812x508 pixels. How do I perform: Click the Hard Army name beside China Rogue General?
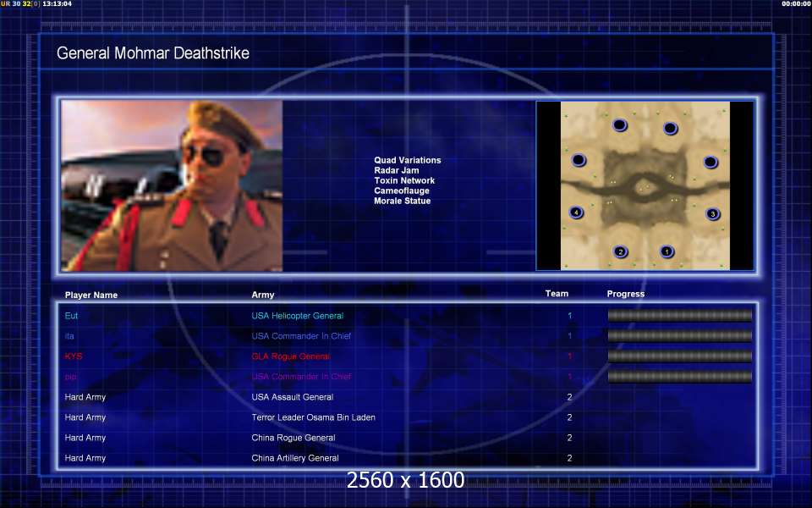point(85,438)
